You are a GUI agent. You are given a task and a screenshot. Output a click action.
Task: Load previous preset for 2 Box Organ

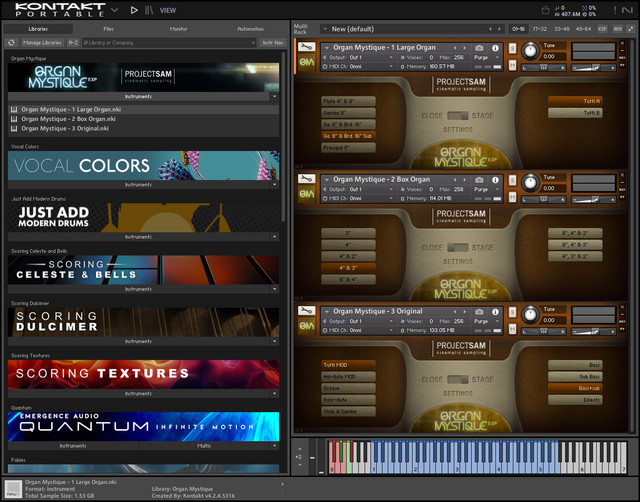pyautogui.click(x=455, y=180)
